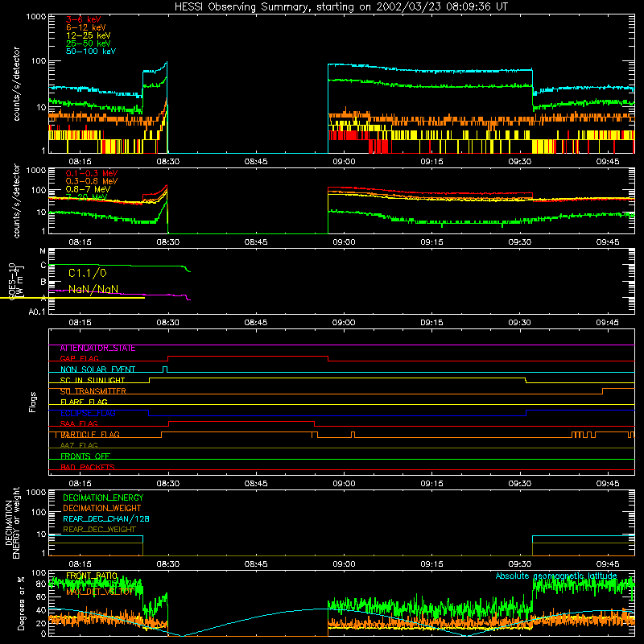Click the ATTENUATOR_STATE flag label
The height and width of the screenshot is (644, 644).
click(x=97, y=349)
